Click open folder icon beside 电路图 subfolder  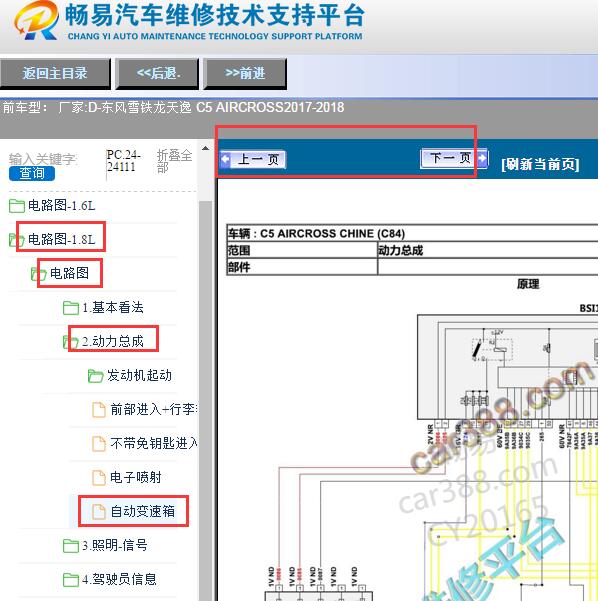(x=39, y=274)
